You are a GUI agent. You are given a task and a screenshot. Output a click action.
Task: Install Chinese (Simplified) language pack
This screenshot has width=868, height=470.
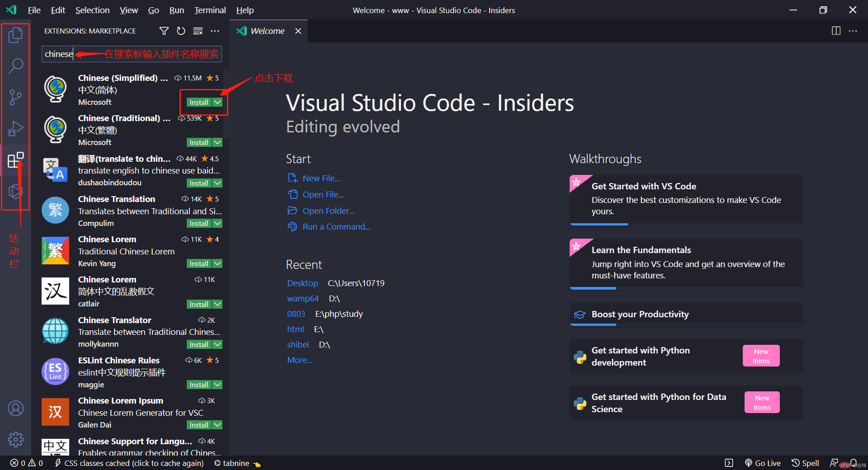click(x=199, y=102)
